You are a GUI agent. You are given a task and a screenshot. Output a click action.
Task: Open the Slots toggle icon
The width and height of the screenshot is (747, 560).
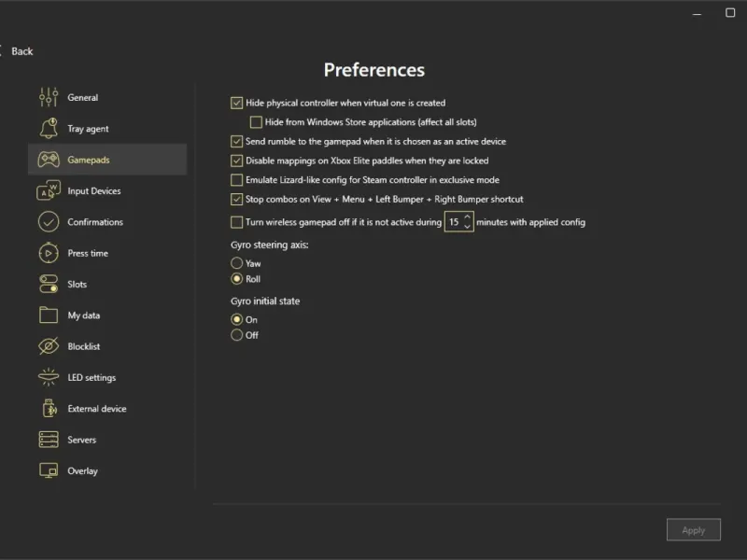pos(49,284)
